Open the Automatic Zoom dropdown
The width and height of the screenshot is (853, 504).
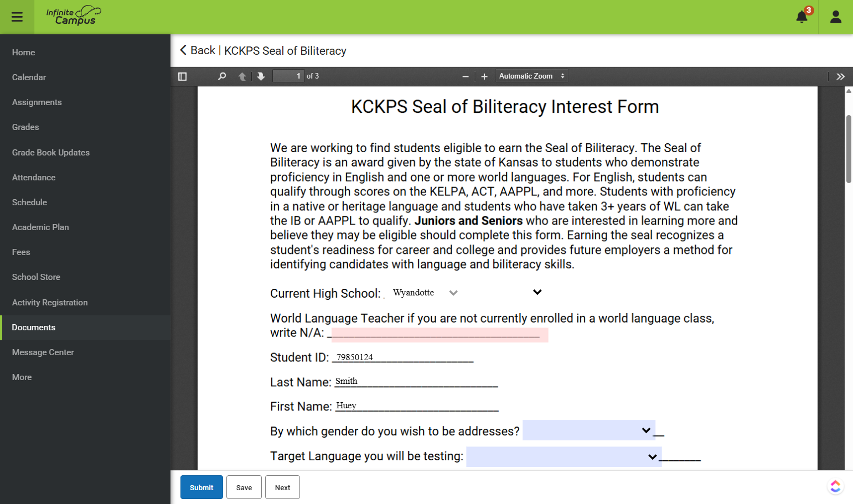coord(531,76)
